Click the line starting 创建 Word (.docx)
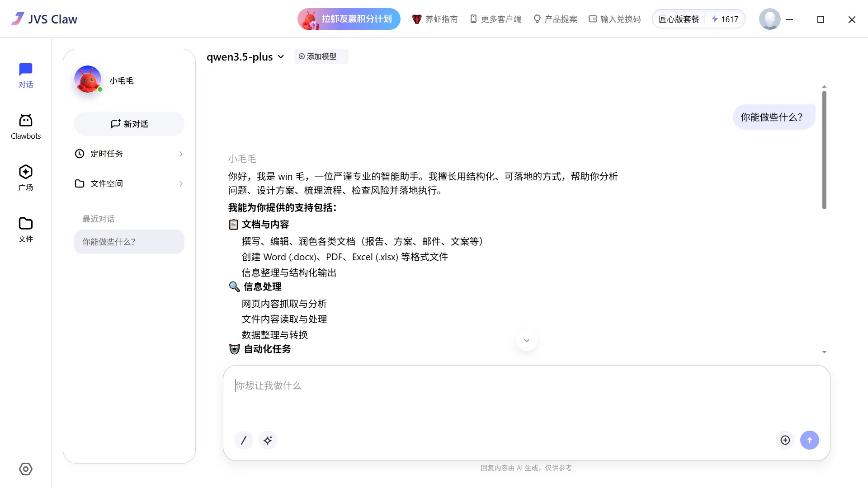Screen dimensions: 868x488 (345, 257)
